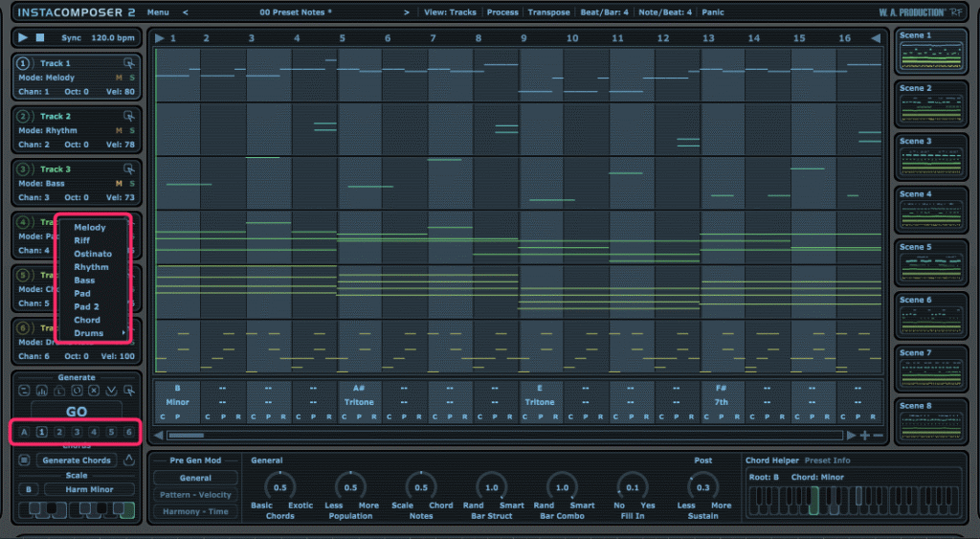Open the Menu in top bar

pyautogui.click(x=158, y=11)
